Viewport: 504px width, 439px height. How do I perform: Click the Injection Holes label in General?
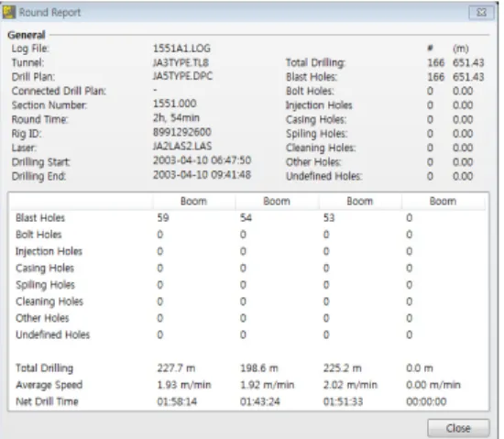coord(319,105)
